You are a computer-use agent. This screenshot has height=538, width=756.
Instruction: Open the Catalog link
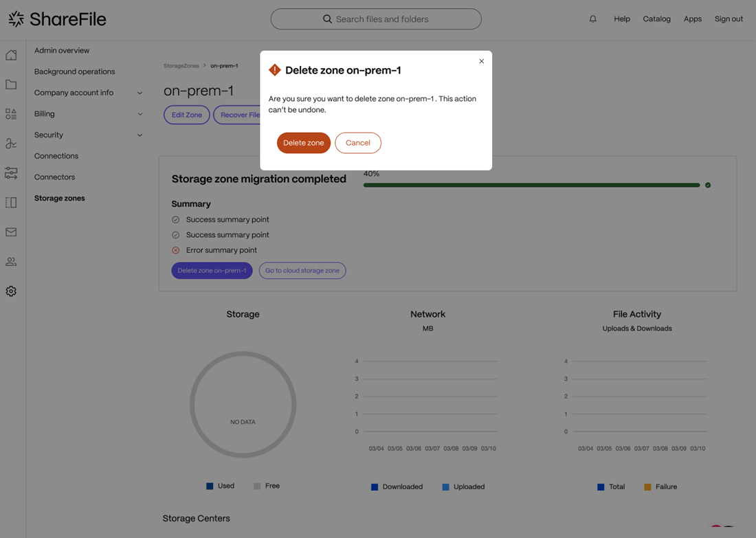point(656,19)
